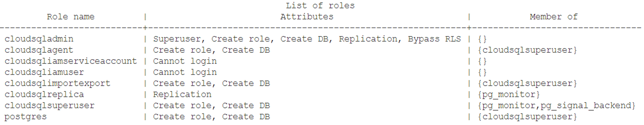Image resolution: width=644 pixels, height=125 pixels.
Task: Select the cloudsqlreplica role name
Action: click(x=44, y=95)
